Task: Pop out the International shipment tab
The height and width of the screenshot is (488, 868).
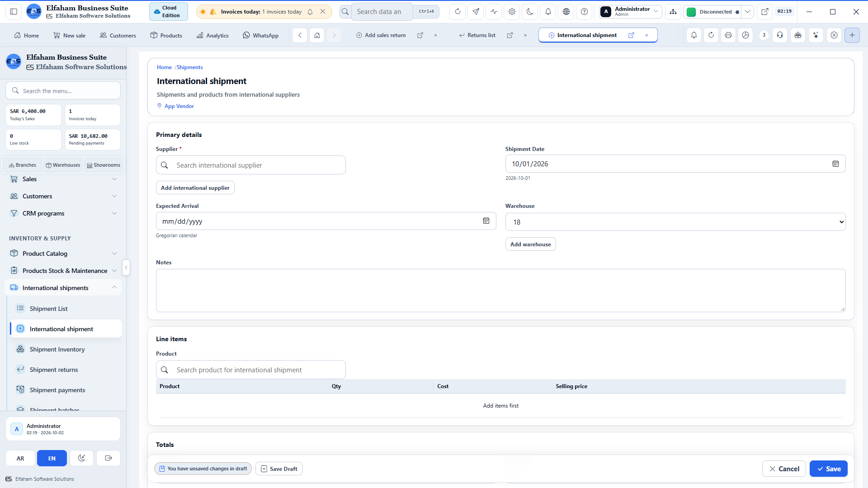Action: [x=631, y=35]
